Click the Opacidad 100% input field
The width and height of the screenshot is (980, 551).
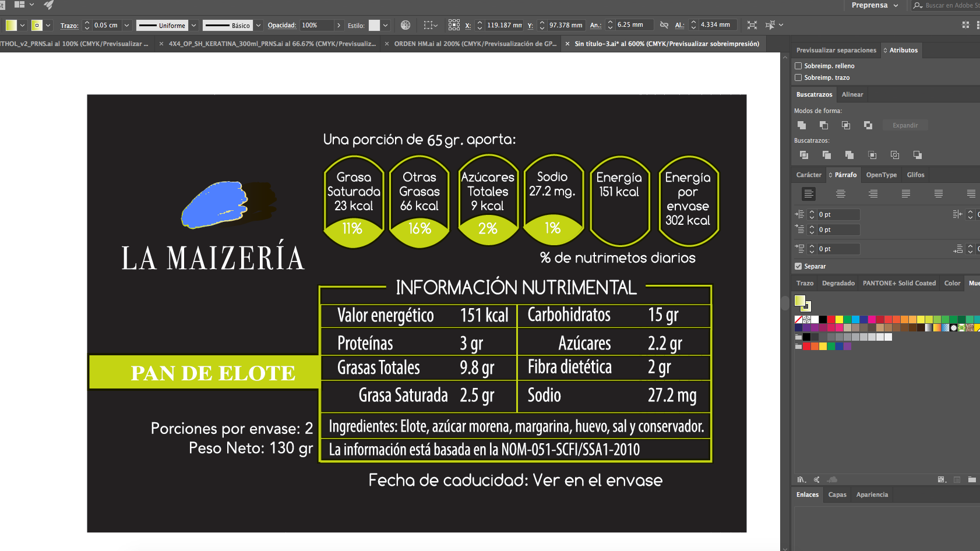317,25
